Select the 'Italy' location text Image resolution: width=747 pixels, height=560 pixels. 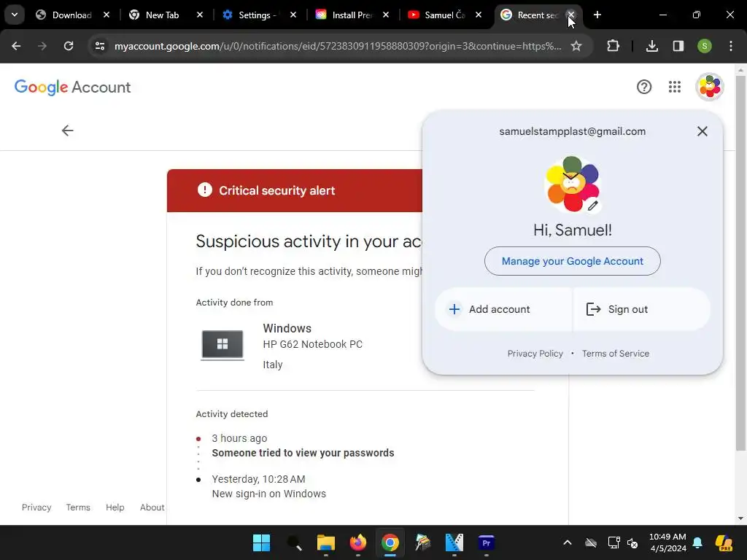click(x=273, y=365)
